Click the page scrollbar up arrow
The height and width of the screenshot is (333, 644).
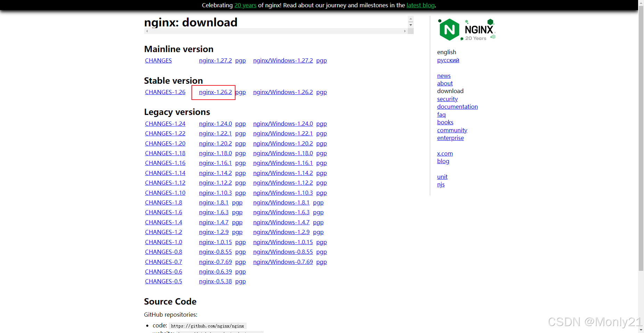tap(641, 3)
